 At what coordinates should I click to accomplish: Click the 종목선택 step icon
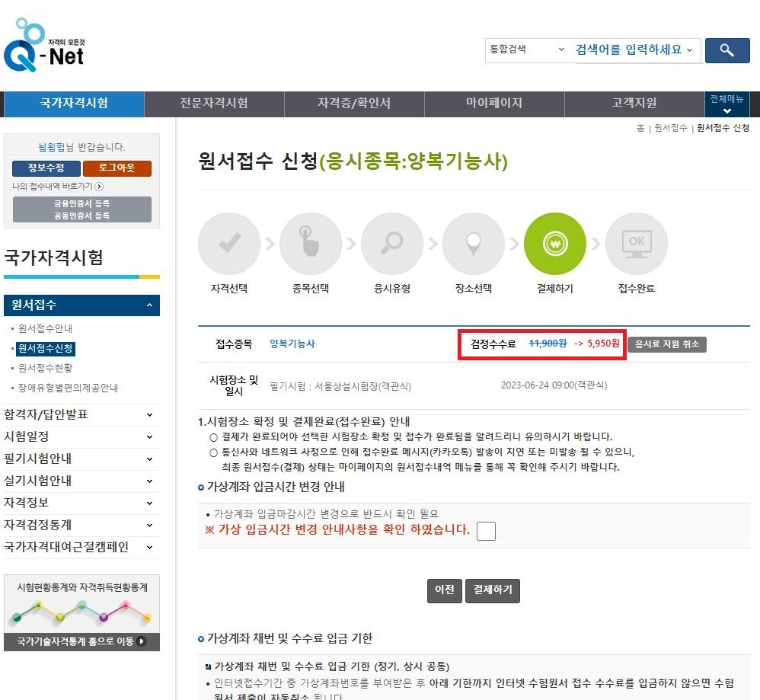point(311,244)
